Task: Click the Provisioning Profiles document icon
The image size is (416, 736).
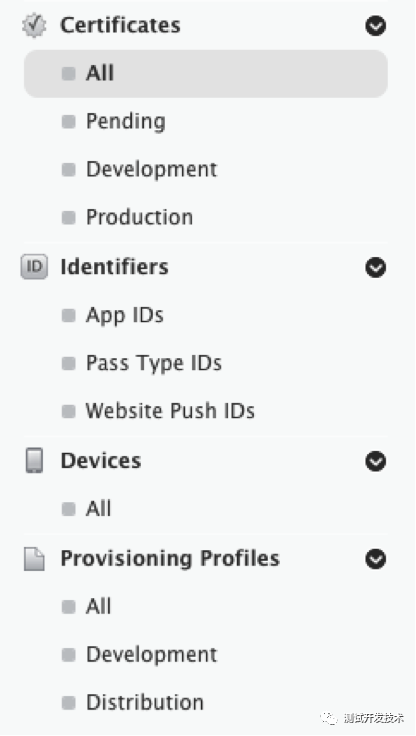Action: [x=34, y=559]
